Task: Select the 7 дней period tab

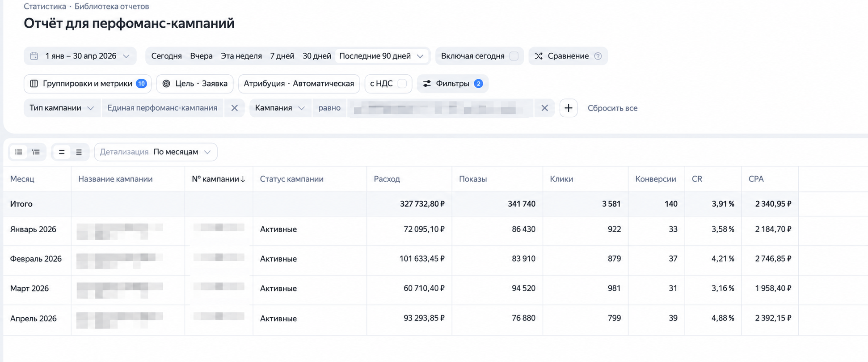Action: click(282, 56)
